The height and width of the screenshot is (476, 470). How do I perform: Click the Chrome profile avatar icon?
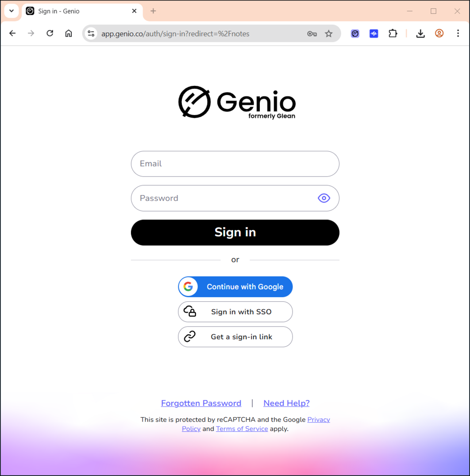point(439,33)
